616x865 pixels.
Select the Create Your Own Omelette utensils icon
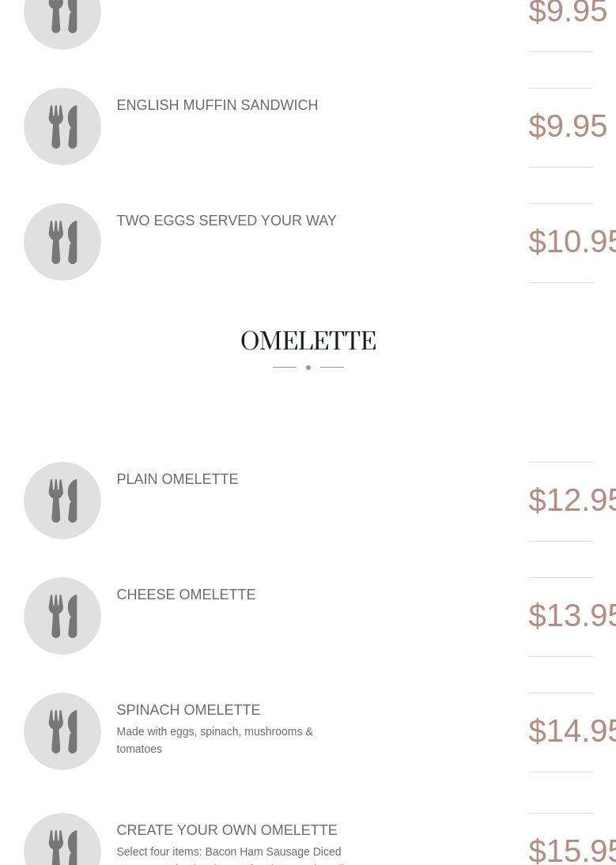pos(62,844)
